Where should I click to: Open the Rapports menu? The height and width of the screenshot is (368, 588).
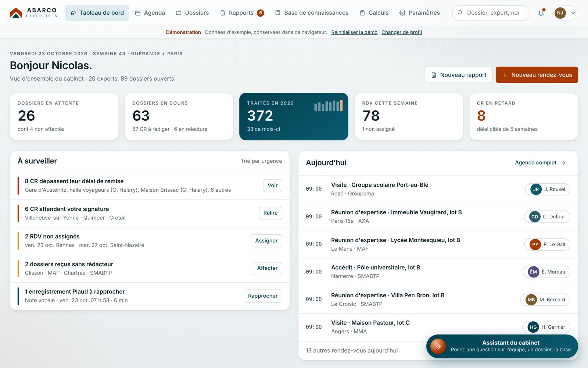point(242,13)
